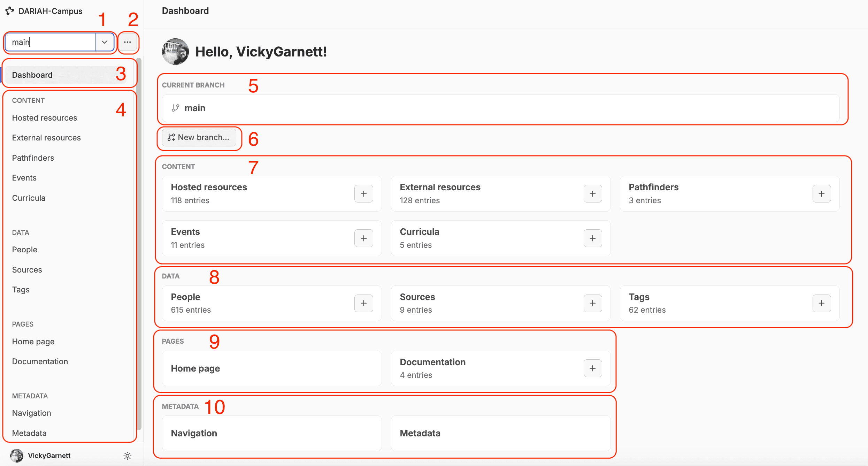Open the three-dots branch actions menu
This screenshot has height=466, width=868.
click(128, 42)
